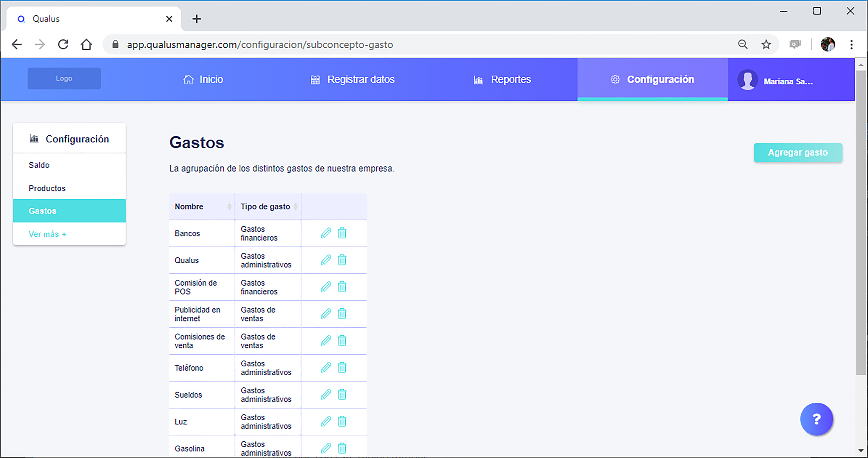This screenshot has height=458, width=868.
Task: Edit the Comisión de POS expense
Action: (x=326, y=287)
